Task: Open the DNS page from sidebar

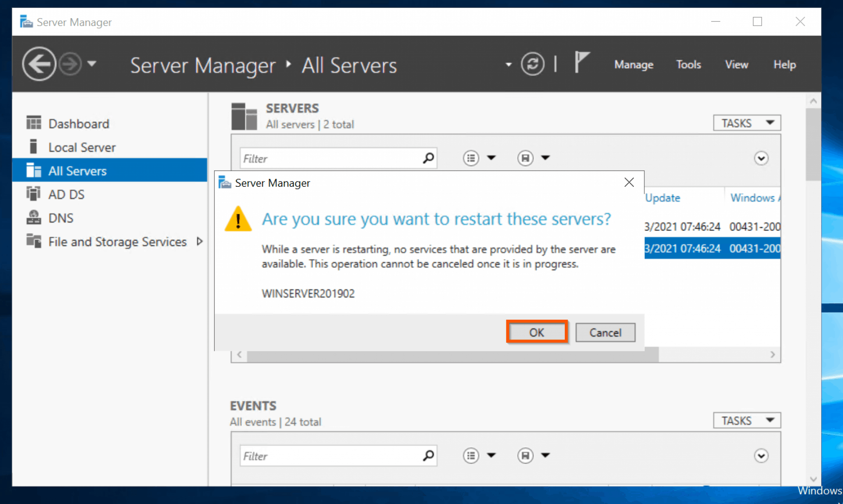Action: click(61, 218)
